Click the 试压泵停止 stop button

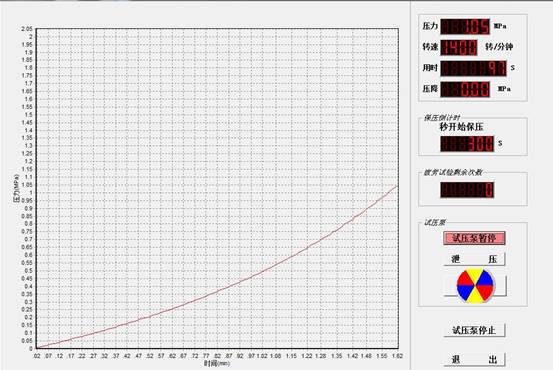[x=474, y=330]
